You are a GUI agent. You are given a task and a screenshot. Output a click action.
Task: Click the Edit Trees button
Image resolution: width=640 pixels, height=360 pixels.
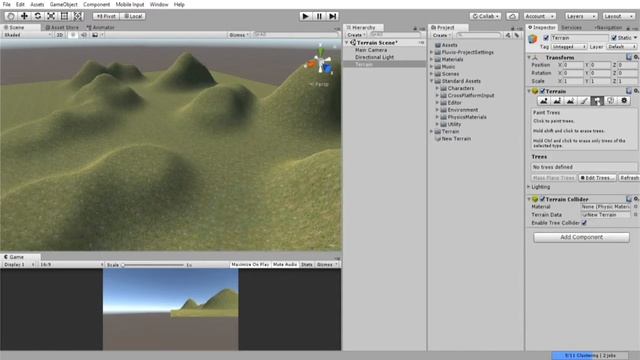point(597,178)
